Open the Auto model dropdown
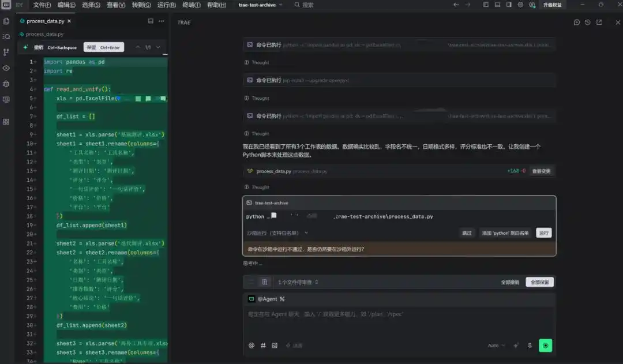Screen dimensions: 623x364 497,346
